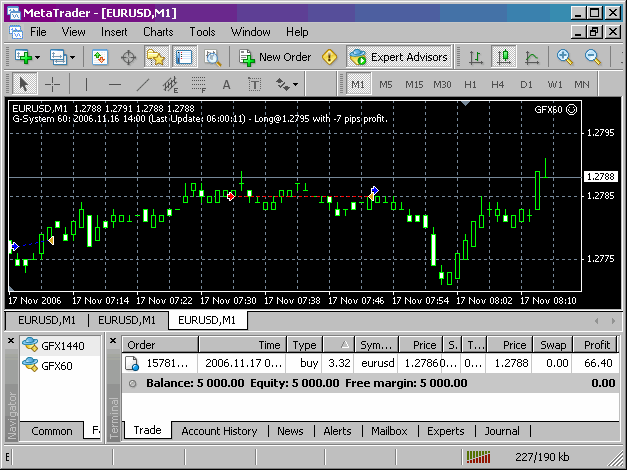Sort orders by Profit column header

595,345
